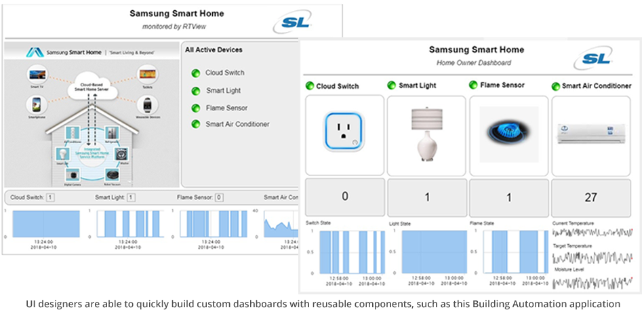Click the Current Temperature sparkline
This screenshot has height=312, width=644.
[x=592, y=232]
